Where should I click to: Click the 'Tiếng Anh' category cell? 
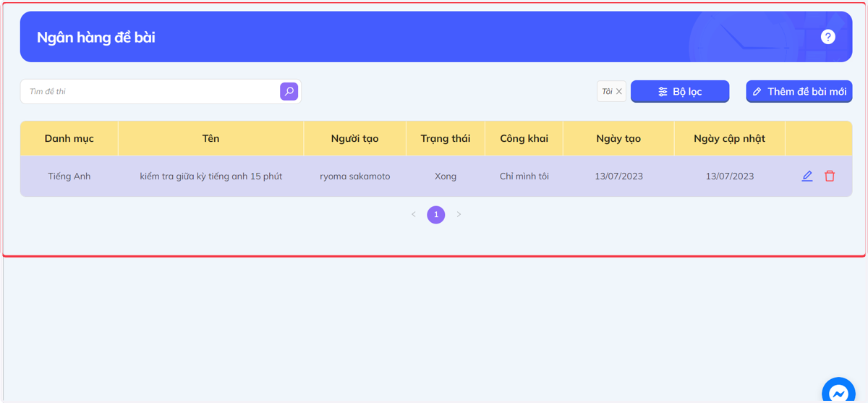pyautogui.click(x=69, y=176)
